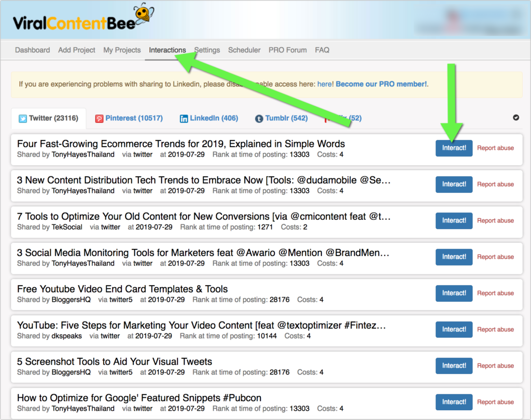Click Interact! for 5 Screenshot Tools post
Image resolution: width=531 pixels, height=420 pixels.
454,366
